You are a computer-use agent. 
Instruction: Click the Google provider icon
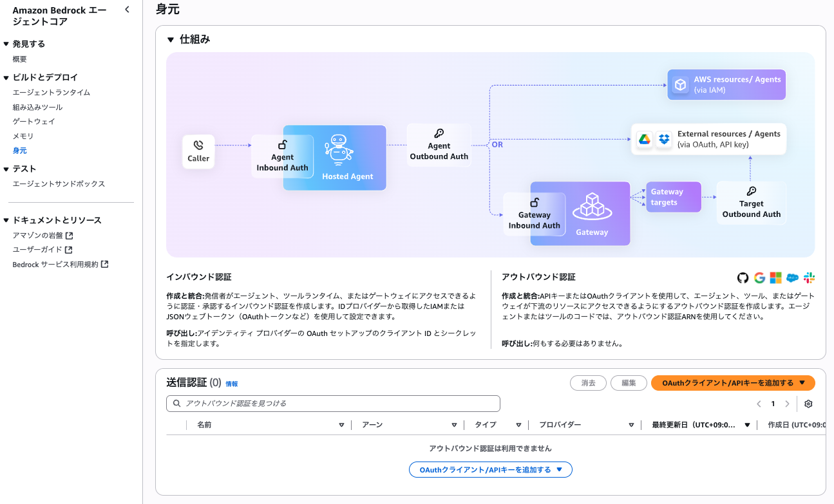click(760, 277)
